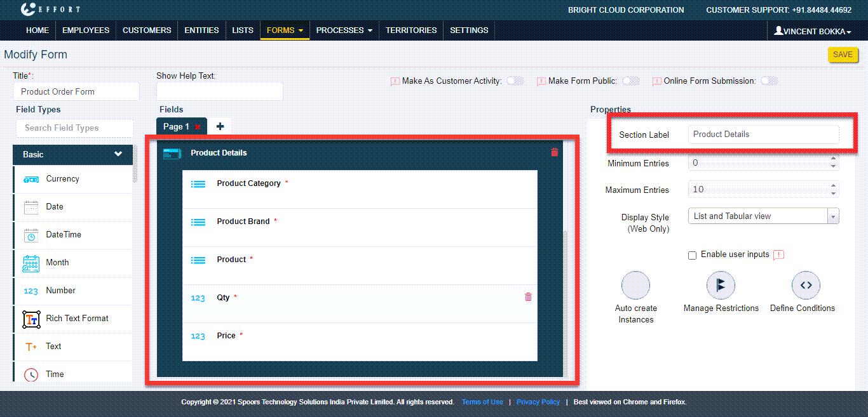
Task: Toggle the Make Form Public switch
Action: tap(630, 81)
